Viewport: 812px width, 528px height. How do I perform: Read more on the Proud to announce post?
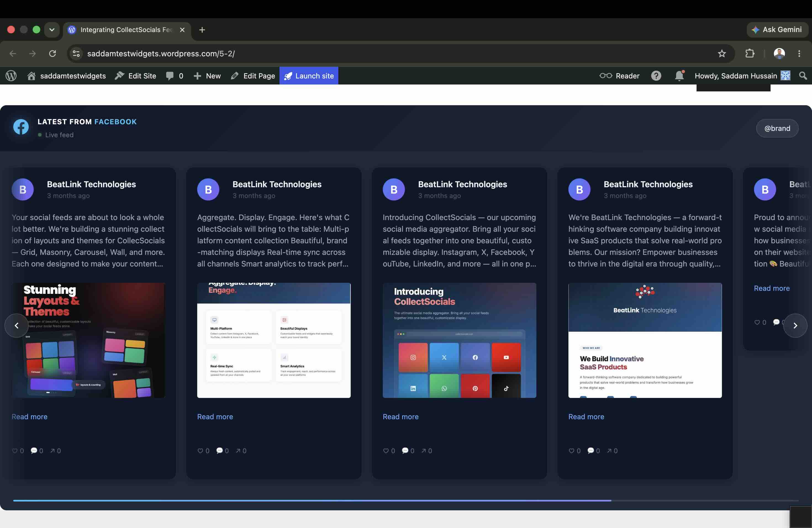pyautogui.click(x=772, y=288)
